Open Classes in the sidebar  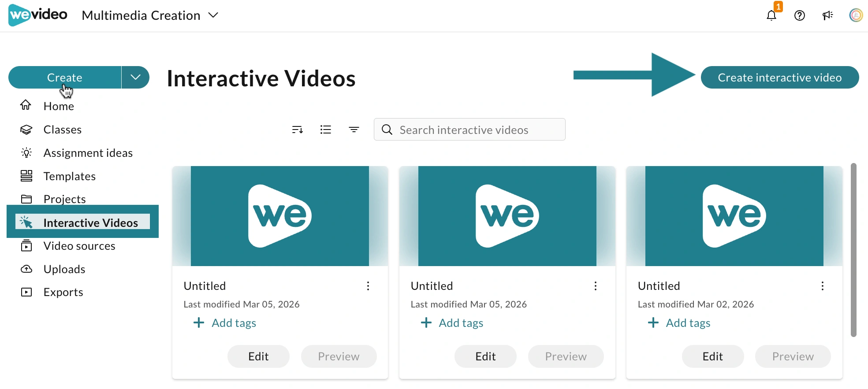pos(62,130)
